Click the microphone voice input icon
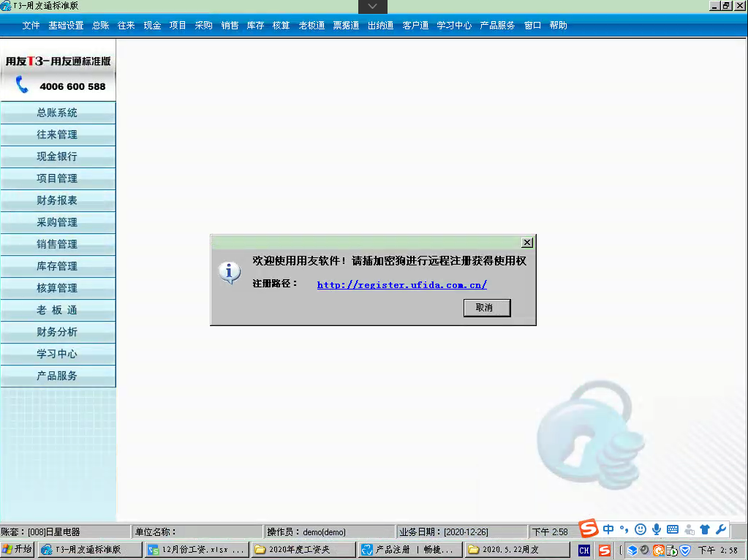Image resolution: width=748 pixels, height=560 pixels. (657, 529)
